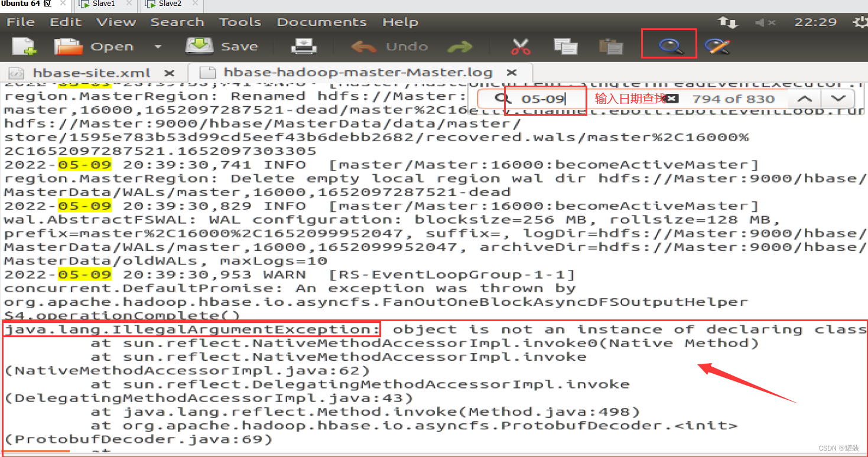Click the document icon on the Master.log tab
The height and width of the screenshot is (457, 868).
coord(207,73)
